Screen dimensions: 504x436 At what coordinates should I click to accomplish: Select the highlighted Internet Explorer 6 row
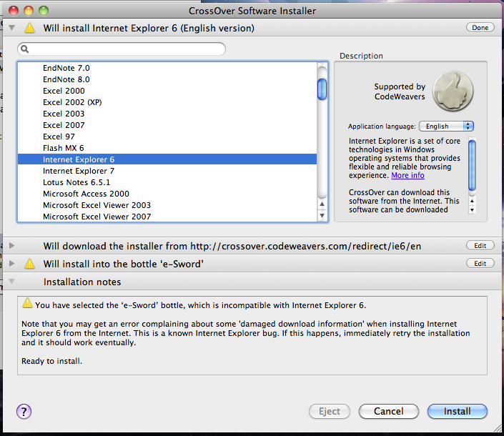click(167, 159)
